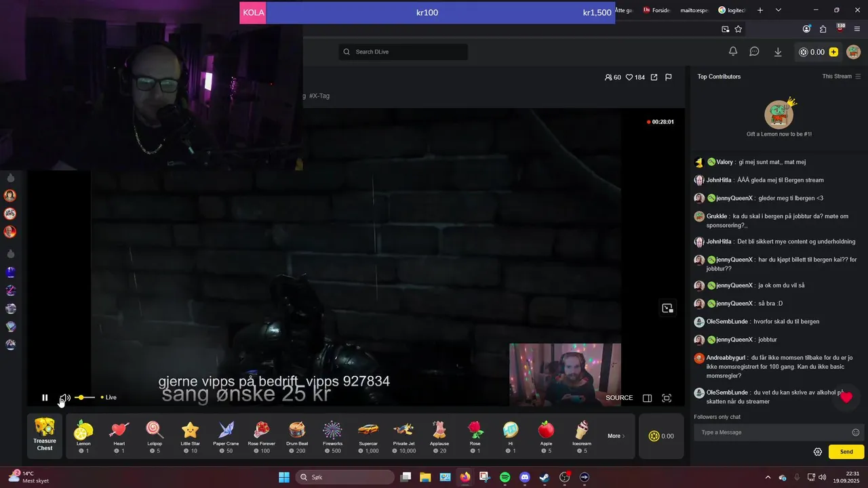Open Grukkle's profile from chat
Image resolution: width=868 pixels, height=488 pixels.
[717, 216]
